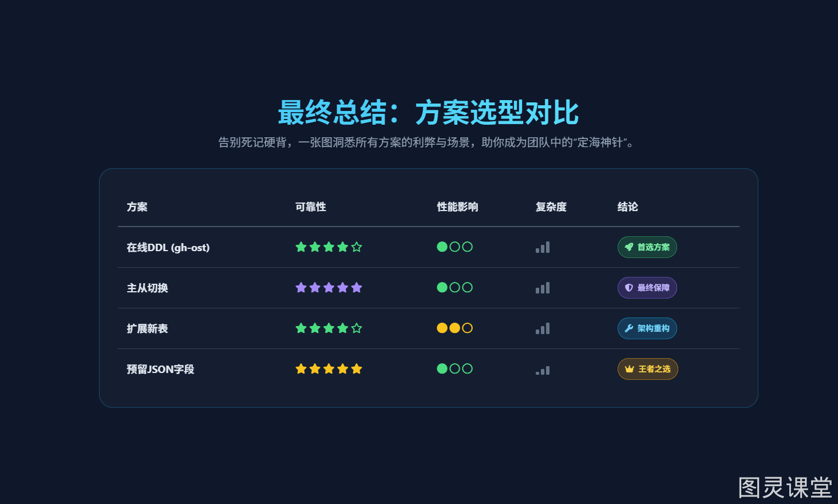Image resolution: width=838 pixels, height=504 pixels.
Task: Click the wrench icon in 架构重构 badge
Action: point(629,328)
